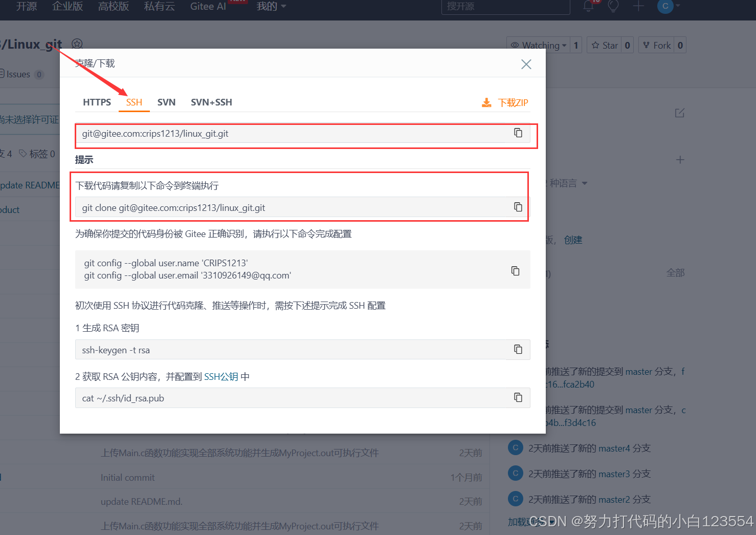Open the update README.md. commit

coord(141,501)
